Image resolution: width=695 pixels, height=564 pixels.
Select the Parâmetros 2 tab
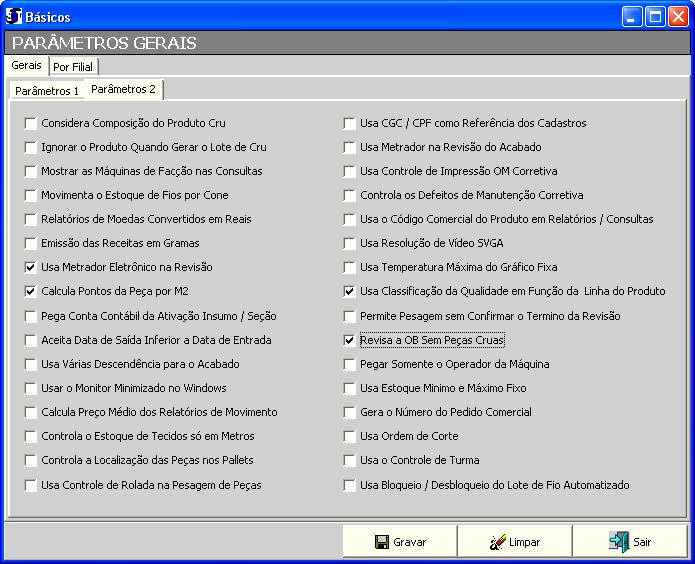123,89
